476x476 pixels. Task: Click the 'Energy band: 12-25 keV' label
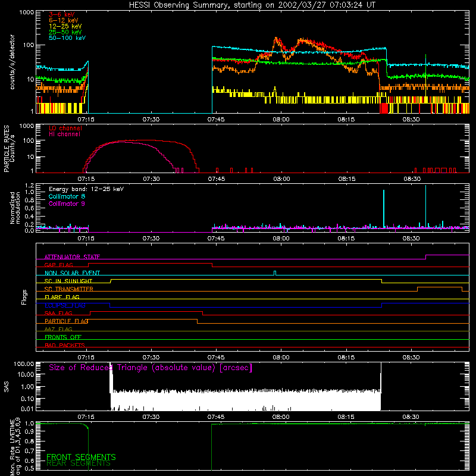click(x=86, y=189)
